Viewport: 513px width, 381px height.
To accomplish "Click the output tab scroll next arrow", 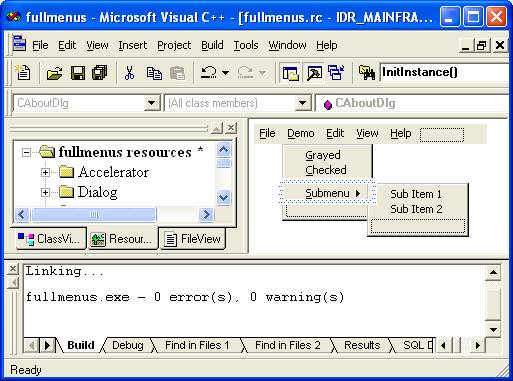I will 47,345.
